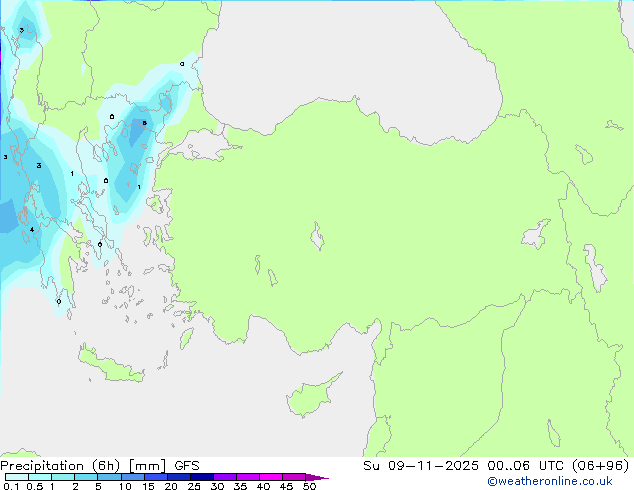Click legend value '0.1'

point(11,486)
